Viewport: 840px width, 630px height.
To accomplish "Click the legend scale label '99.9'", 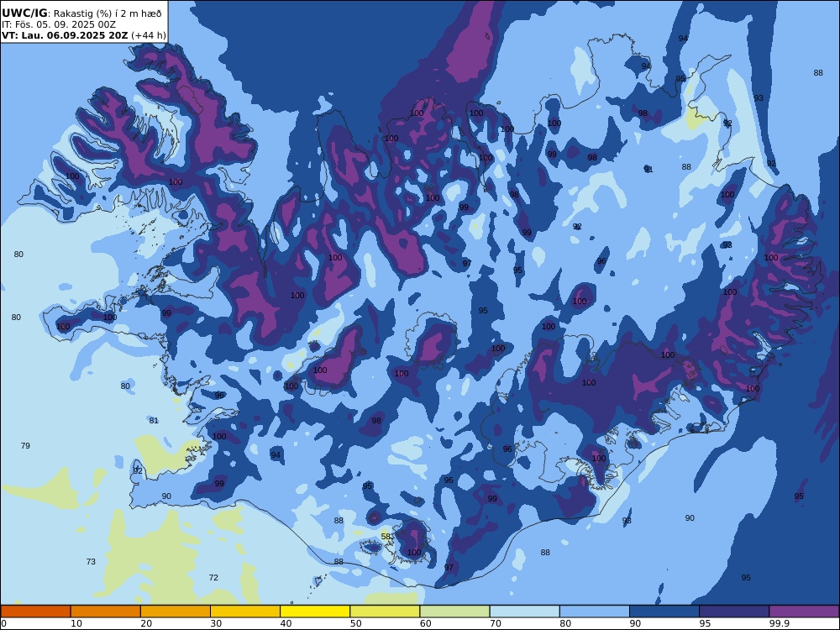I will point(778,623).
